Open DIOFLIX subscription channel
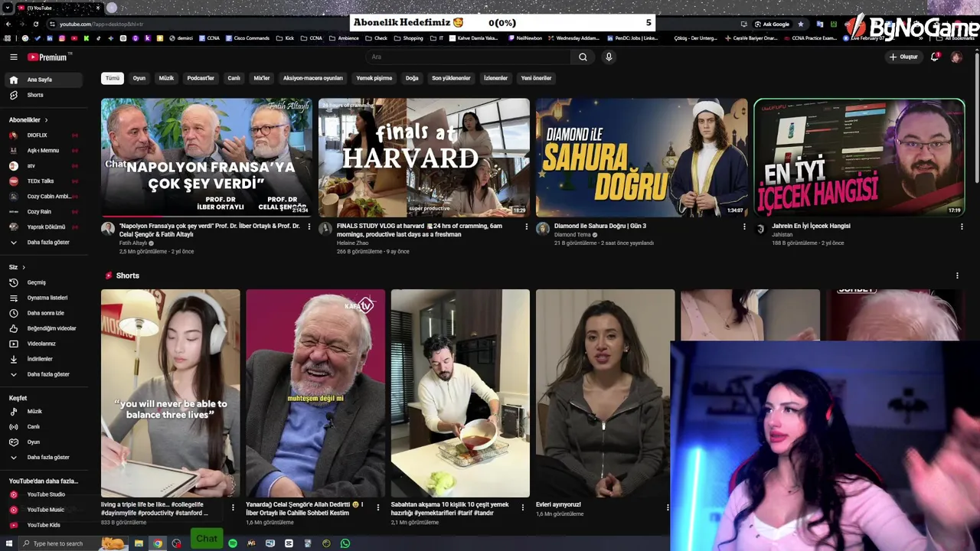The height and width of the screenshot is (551, 980). coord(44,135)
